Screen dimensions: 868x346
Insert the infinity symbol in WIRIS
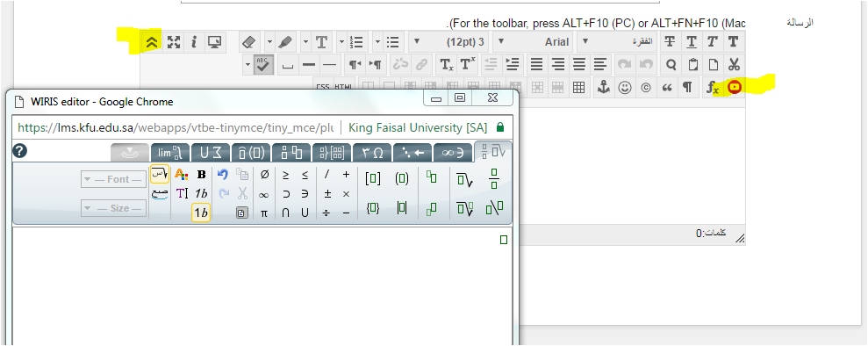(x=264, y=194)
